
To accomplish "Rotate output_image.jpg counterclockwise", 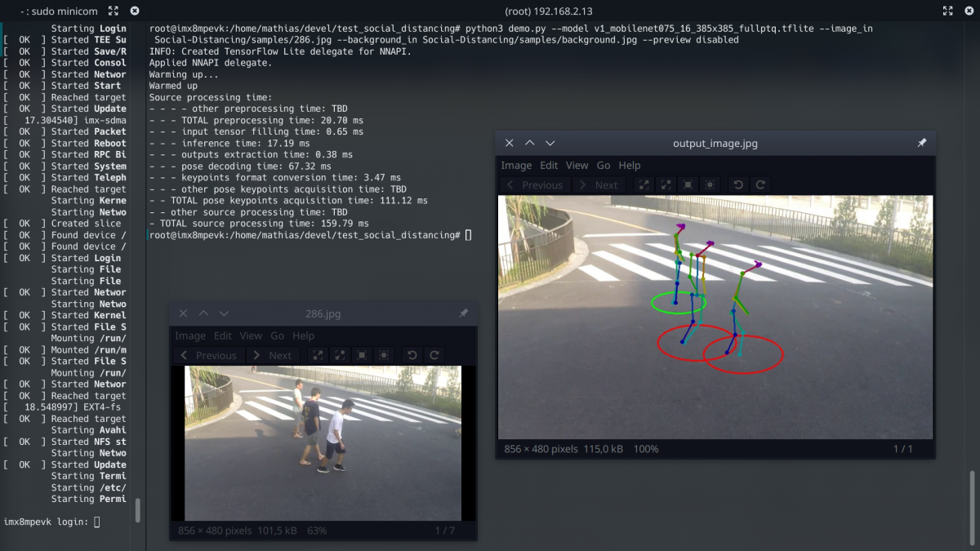I will click(738, 185).
